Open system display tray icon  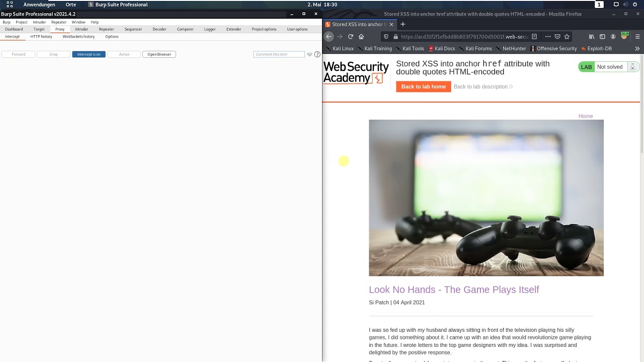[x=616, y=5]
